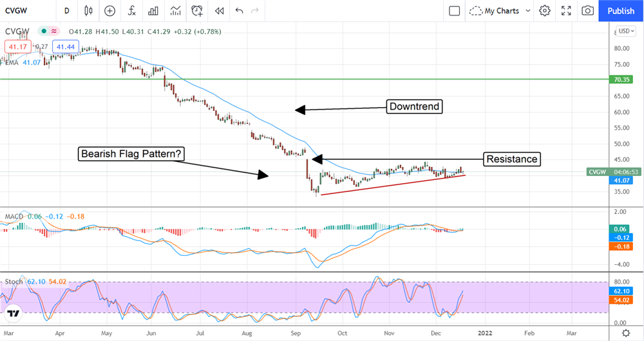The height and width of the screenshot is (341, 644).
Task: Open the D daily interval selector
Action: [66, 11]
